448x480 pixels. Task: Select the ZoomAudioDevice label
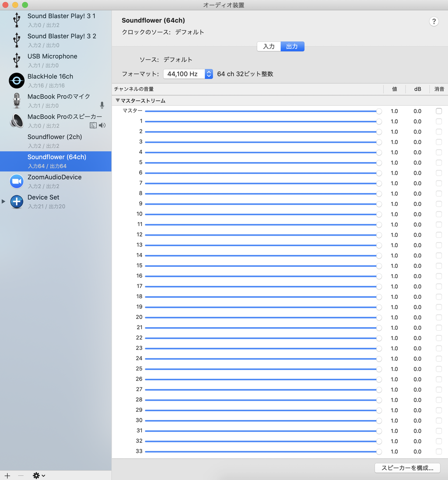pyautogui.click(x=54, y=177)
